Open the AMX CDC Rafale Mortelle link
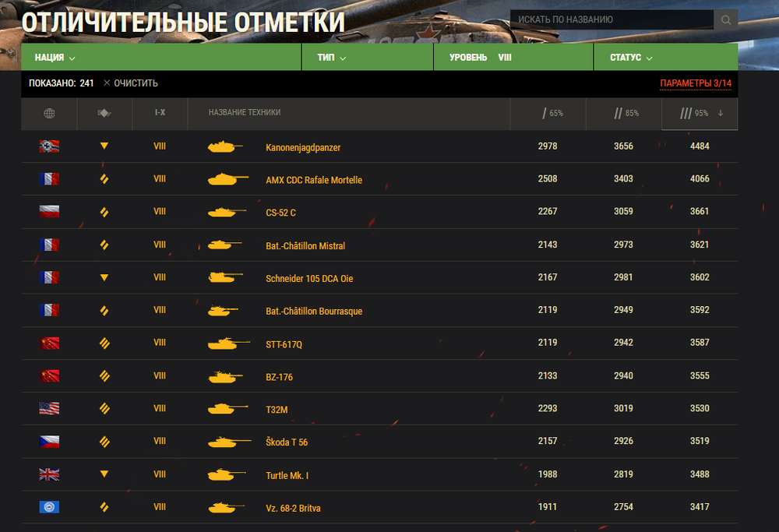779x532 pixels. tap(314, 180)
